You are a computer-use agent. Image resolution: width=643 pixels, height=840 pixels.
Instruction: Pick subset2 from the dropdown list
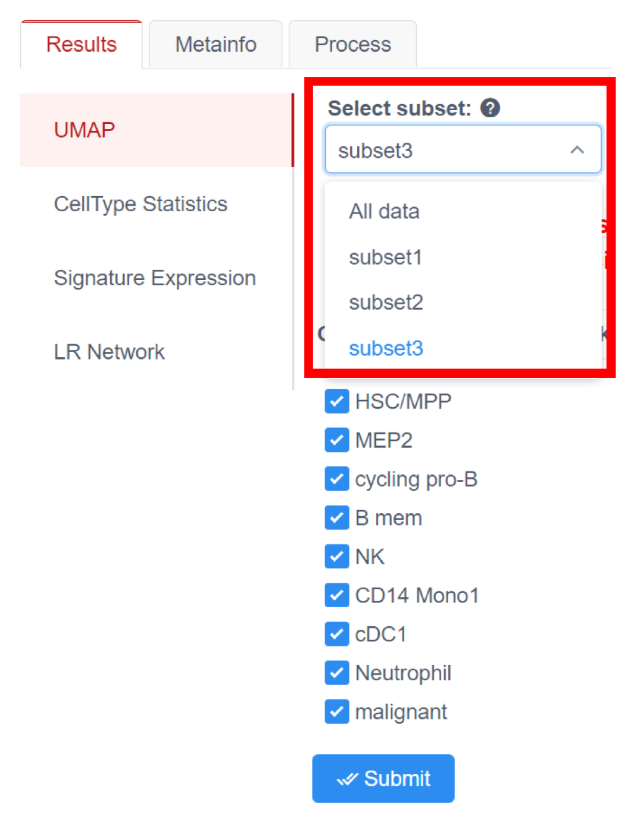coord(386,302)
